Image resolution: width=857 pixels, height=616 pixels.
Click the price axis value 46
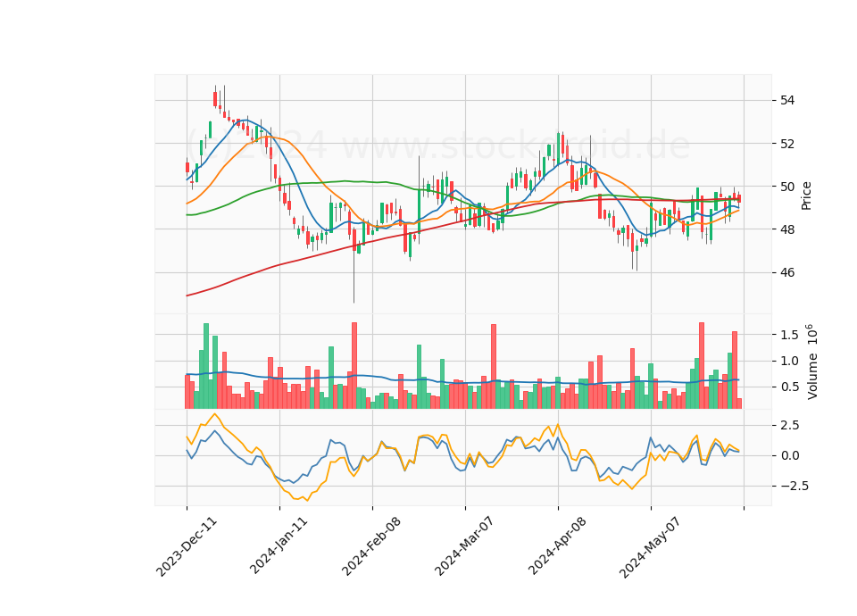click(x=787, y=273)
